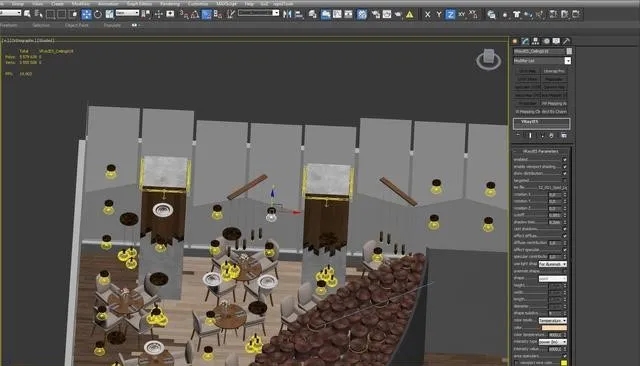Toggle the cast shadows checkbox
This screenshot has height=366, width=640.
[x=565, y=229]
